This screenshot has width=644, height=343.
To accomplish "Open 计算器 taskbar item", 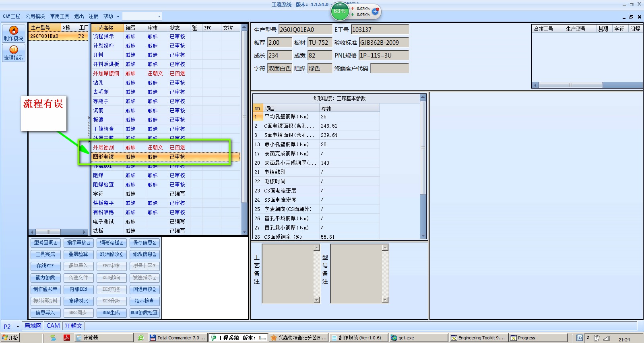I will 104,338.
